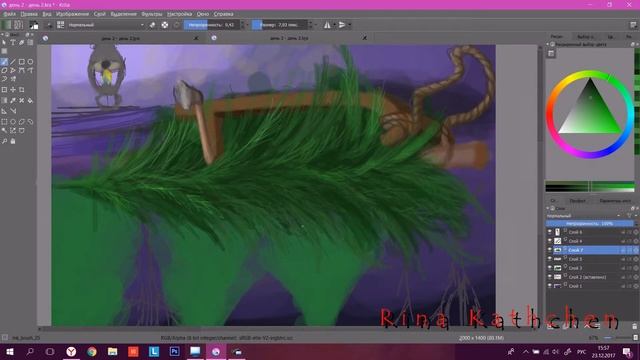Select the Freehand Selection tool
The width and height of the screenshot is (640, 360).
point(30,122)
